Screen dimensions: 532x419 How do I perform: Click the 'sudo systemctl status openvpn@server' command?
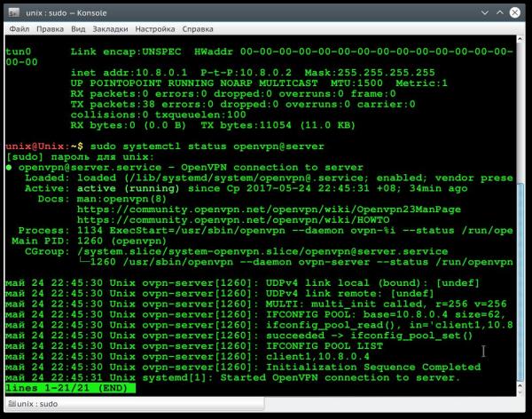[207, 146]
